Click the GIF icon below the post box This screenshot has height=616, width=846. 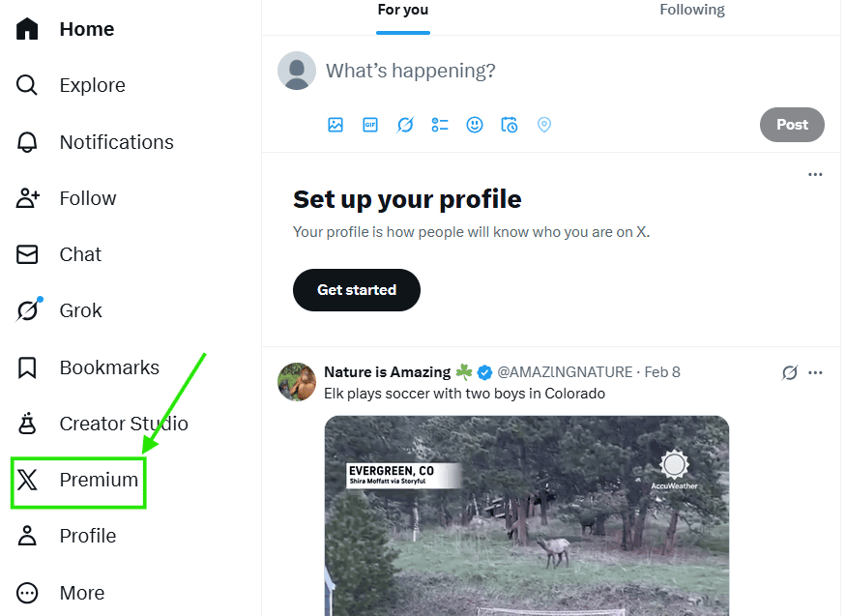[370, 125]
